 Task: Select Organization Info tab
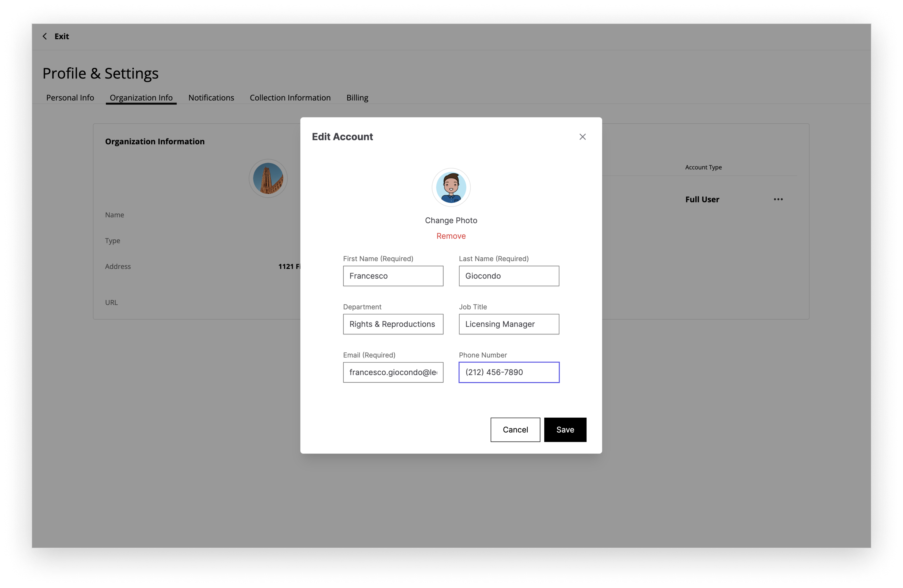pyautogui.click(x=141, y=97)
